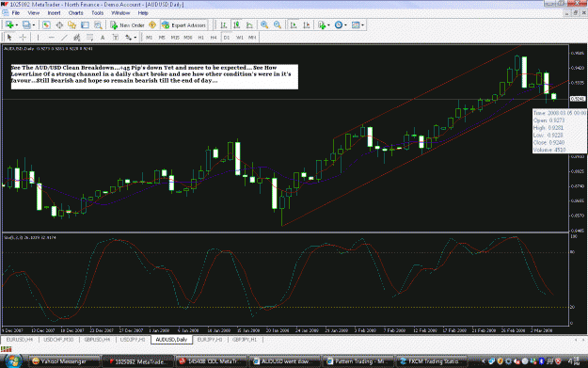Switch to M15 timeframe
Screen dimensions: 588x368
click(x=175, y=38)
